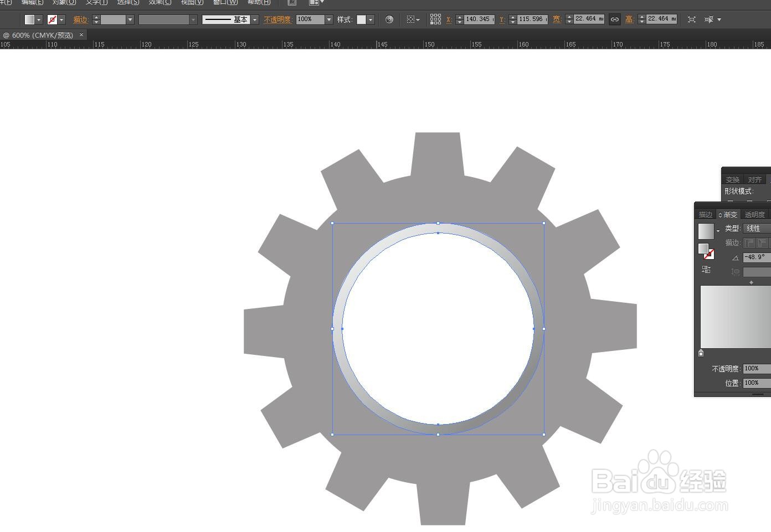This screenshot has width=771, height=532.
Task: Click the X value field 140.345
Action: (x=479, y=19)
